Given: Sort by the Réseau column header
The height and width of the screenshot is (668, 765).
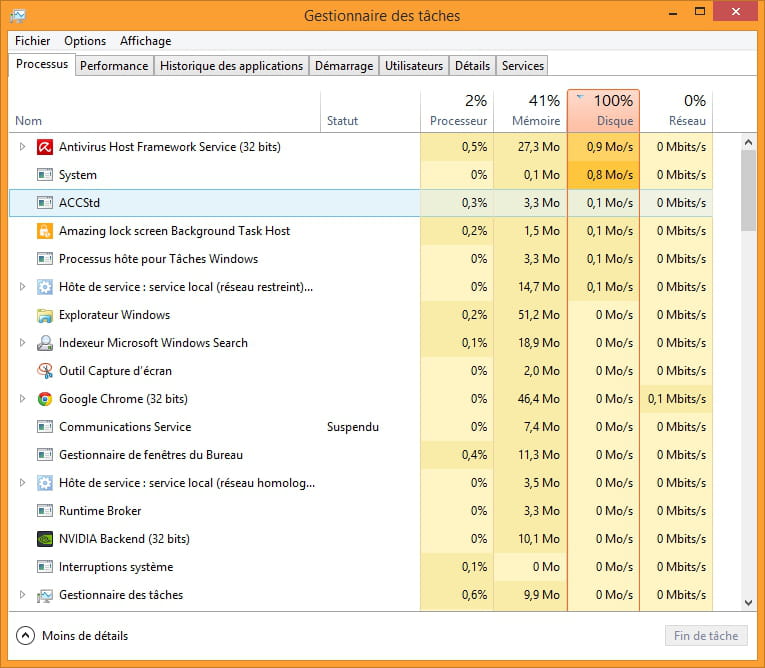Looking at the screenshot, I should [x=676, y=111].
